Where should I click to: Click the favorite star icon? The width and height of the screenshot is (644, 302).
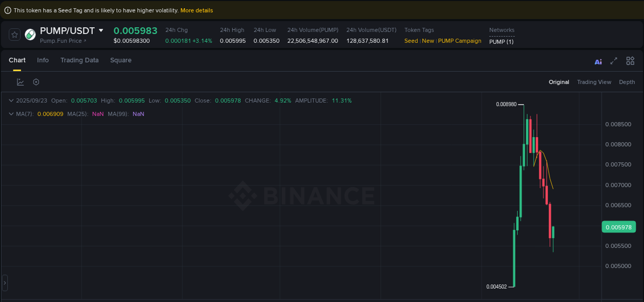click(14, 35)
